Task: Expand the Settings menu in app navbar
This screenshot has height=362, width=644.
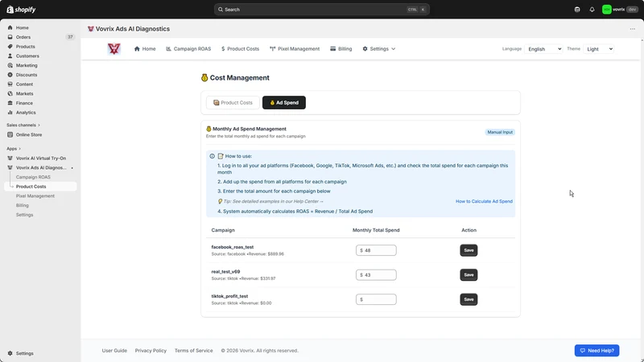Action: coord(378,49)
